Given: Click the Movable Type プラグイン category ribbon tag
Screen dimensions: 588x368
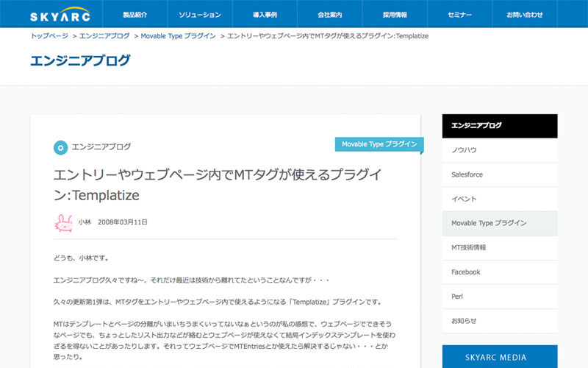Looking at the screenshot, I should [x=379, y=144].
